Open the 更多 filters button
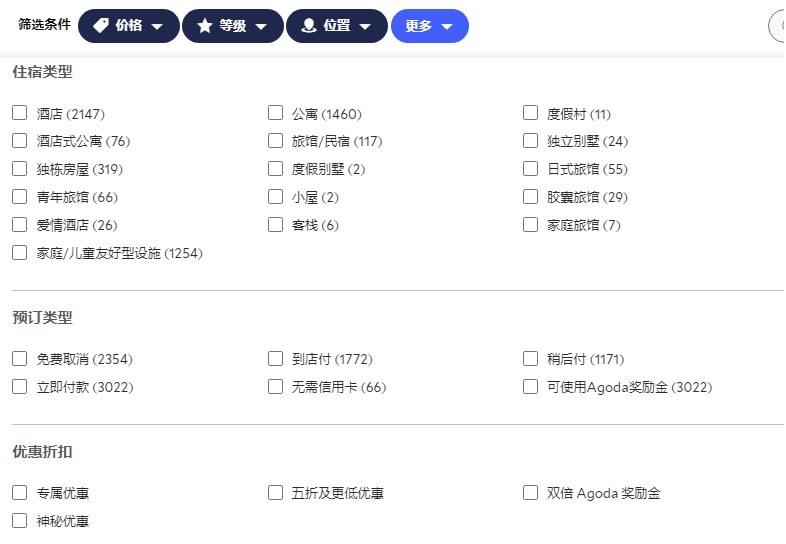Screen dimensions: 786x544 (x=430, y=26)
